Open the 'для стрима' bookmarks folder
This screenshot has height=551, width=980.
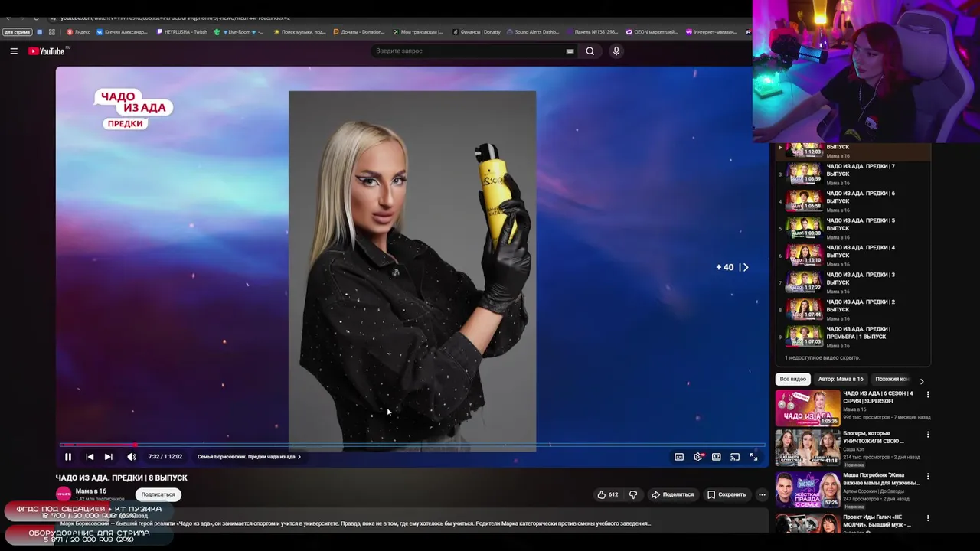[x=17, y=32]
